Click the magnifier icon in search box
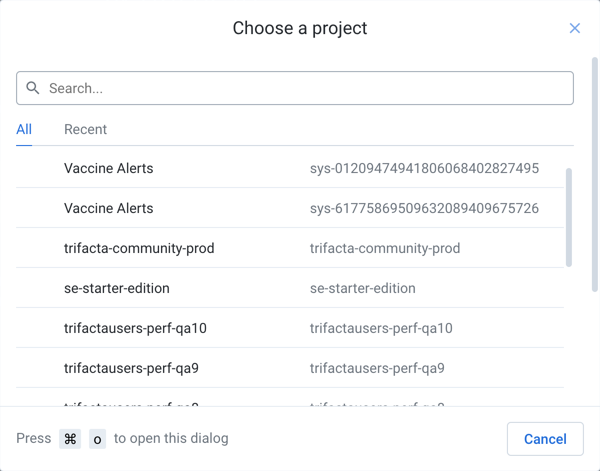The image size is (600, 471). pos(33,88)
